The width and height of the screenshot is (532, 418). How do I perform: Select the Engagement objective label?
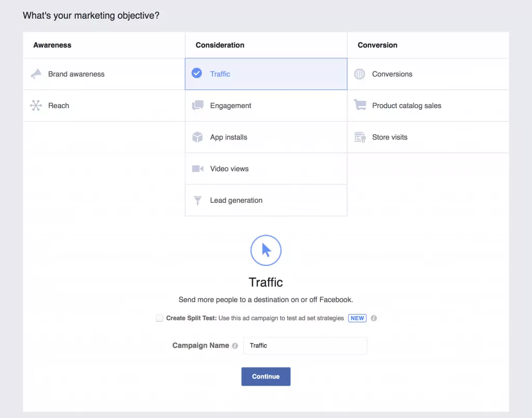coord(231,106)
